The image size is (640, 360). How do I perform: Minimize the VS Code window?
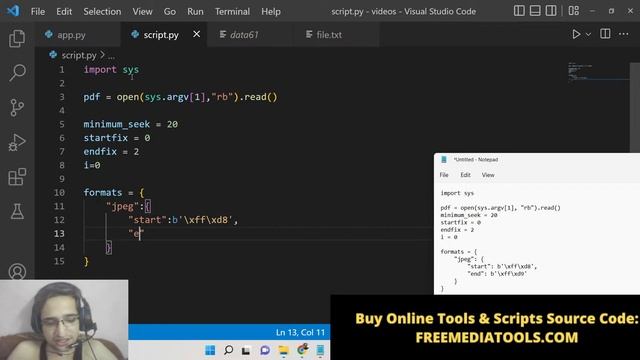[x=592, y=11]
